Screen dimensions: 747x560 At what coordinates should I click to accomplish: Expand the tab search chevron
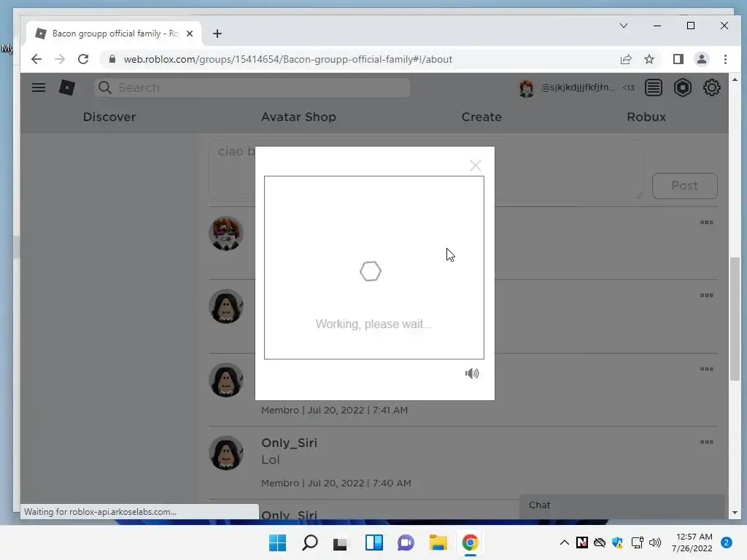click(624, 26)
